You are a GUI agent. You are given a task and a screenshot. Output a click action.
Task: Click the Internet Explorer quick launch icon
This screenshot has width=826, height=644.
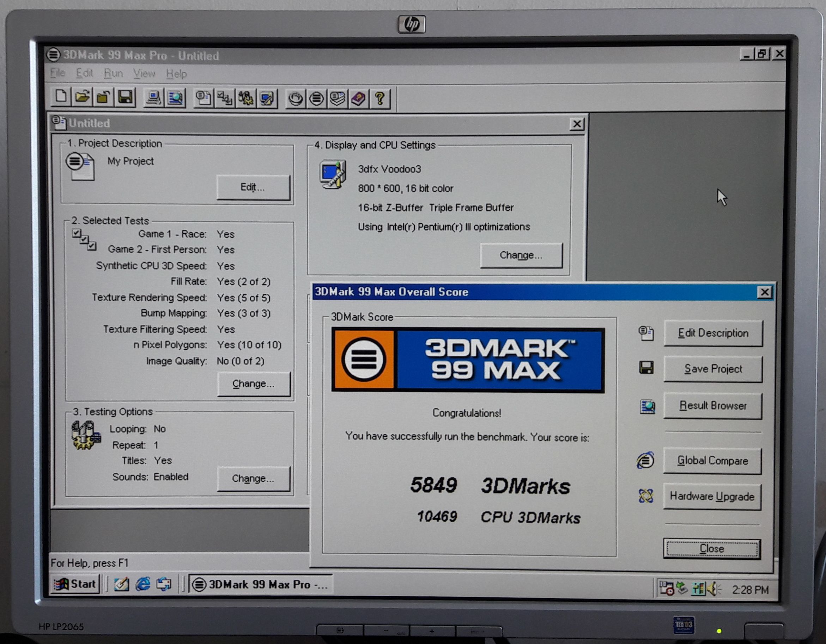coord(143,584)
